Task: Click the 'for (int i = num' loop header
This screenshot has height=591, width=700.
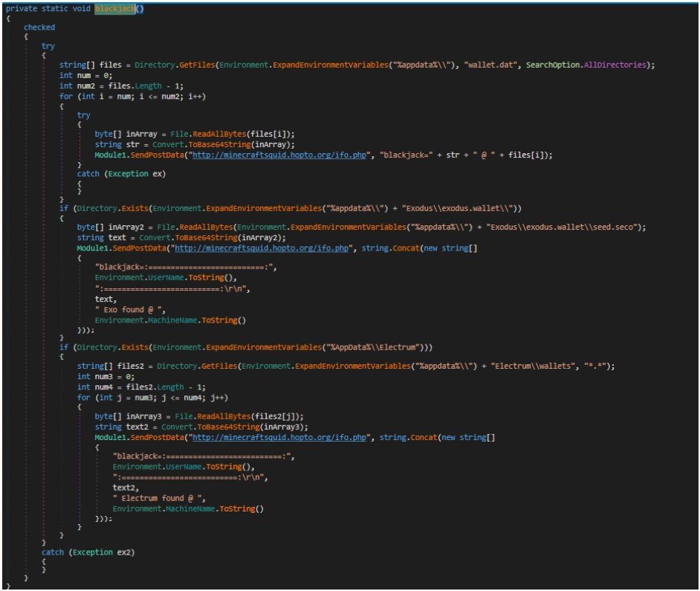Action: [132, 97]
